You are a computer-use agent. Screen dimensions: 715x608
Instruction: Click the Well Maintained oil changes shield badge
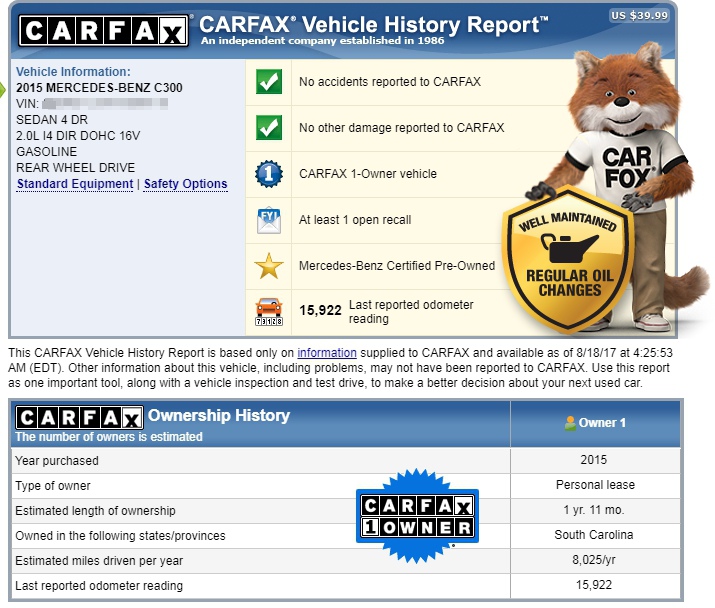pyautogui.click(x=568, y=260)
